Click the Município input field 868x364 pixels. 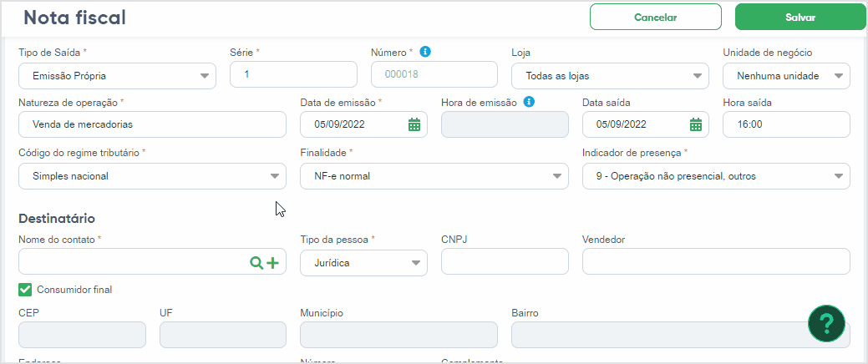399,335
